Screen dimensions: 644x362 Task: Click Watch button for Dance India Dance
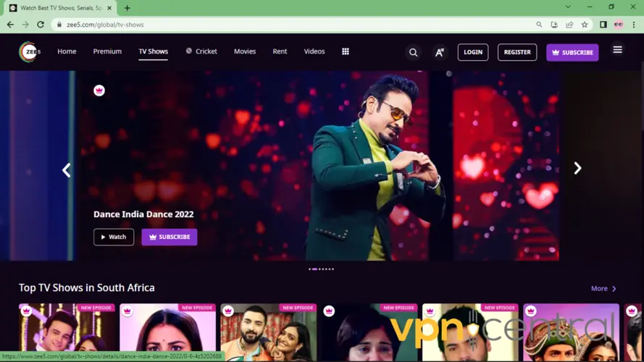point(114,237)
